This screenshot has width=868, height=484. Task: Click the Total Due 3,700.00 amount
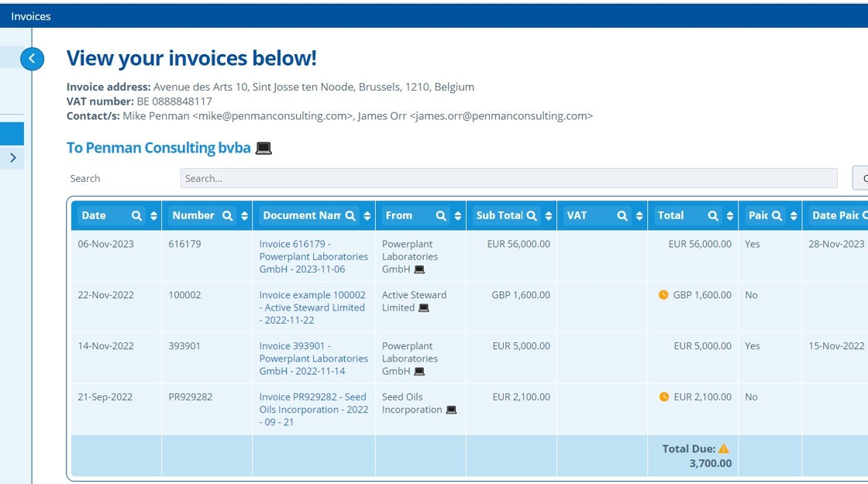click(x=710, y=463)
